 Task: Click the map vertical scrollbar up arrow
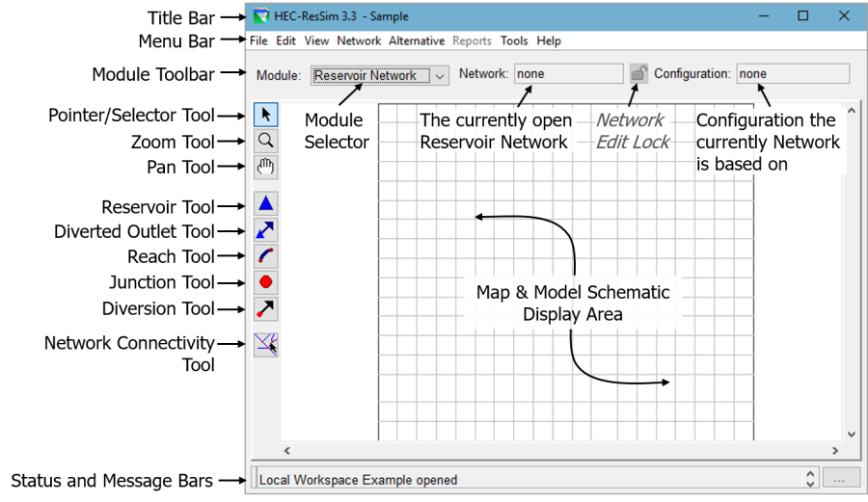[x=852, y=111]
